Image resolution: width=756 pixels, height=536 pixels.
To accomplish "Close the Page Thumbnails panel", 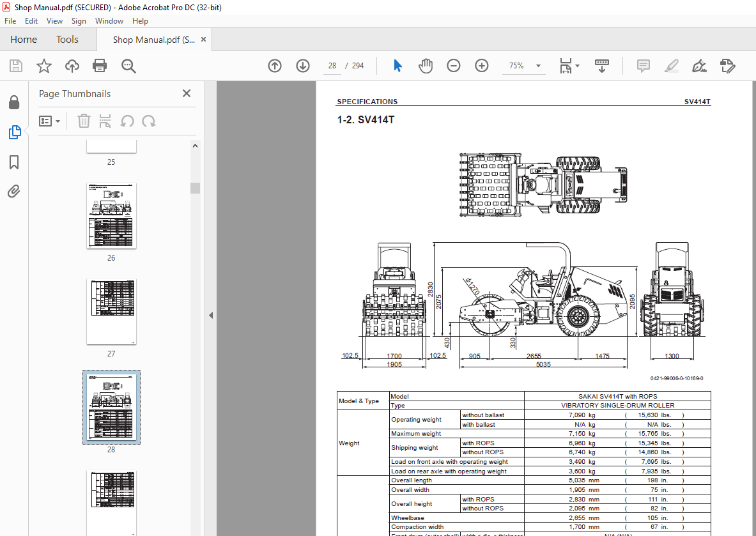I will (x=187, y=93).
